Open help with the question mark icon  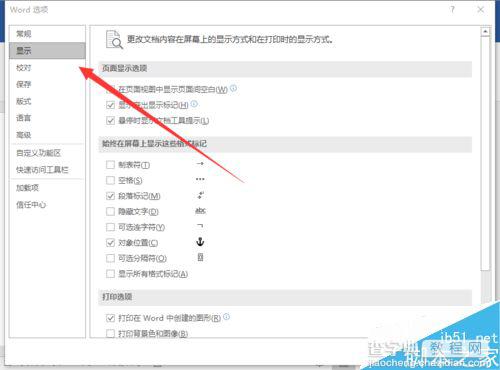click(x=452, y=9)
